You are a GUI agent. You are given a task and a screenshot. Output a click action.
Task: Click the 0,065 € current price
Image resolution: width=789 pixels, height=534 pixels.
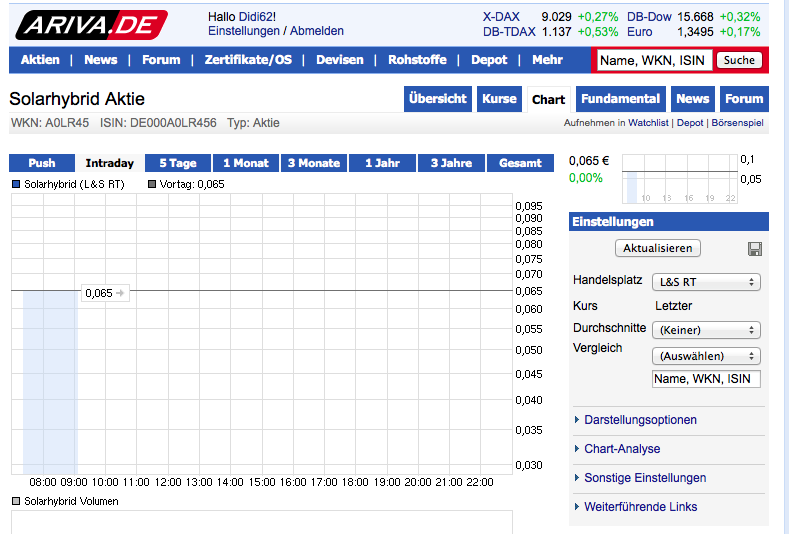[589, 161]
